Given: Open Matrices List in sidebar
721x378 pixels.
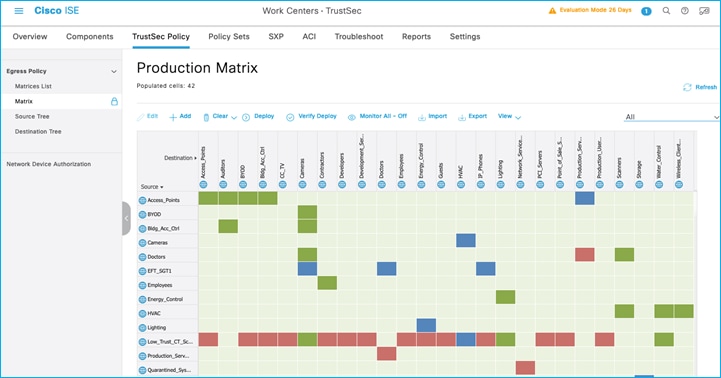Looking at the screenshot, I should tap(33, 86).
